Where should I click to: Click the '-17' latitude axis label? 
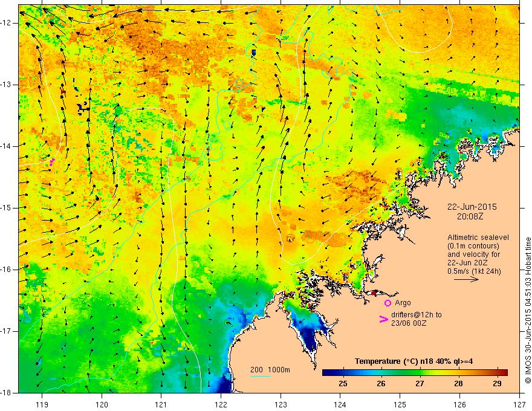(7, 331)
